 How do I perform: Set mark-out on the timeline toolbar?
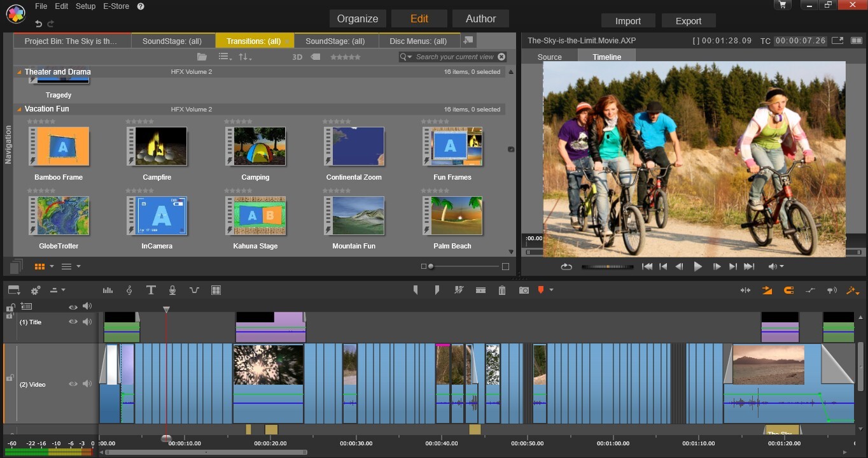(437, 290)
